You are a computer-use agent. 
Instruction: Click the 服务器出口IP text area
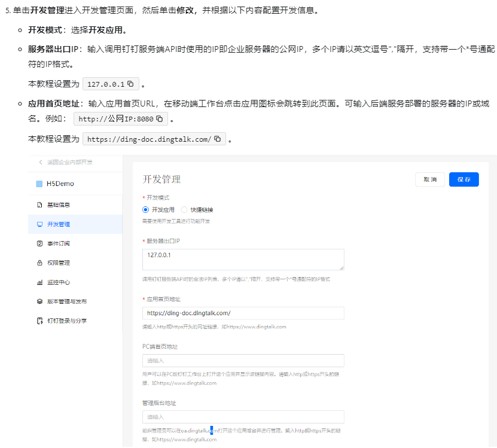(x=243, y=260)
